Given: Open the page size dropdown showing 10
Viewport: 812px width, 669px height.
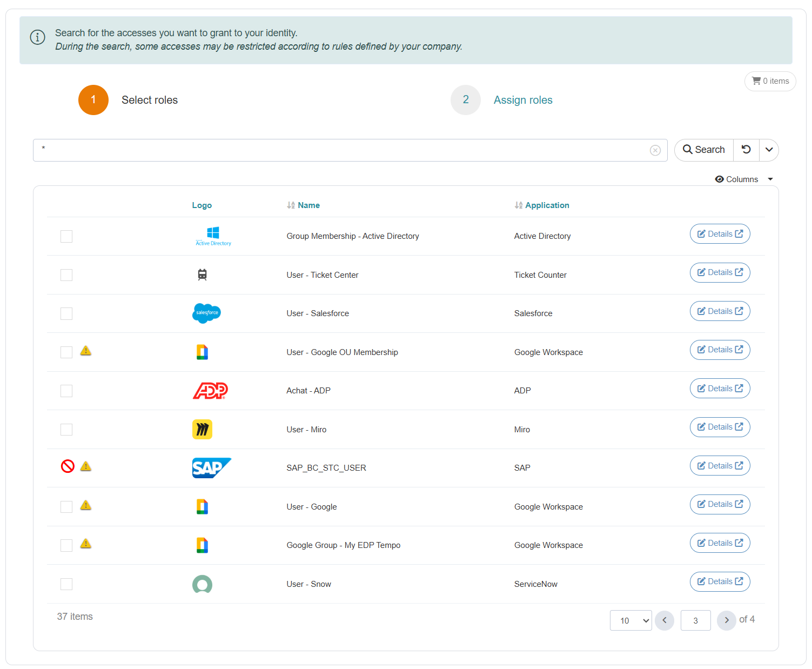Looking at the screenshot, I should (x=630, y=620).
